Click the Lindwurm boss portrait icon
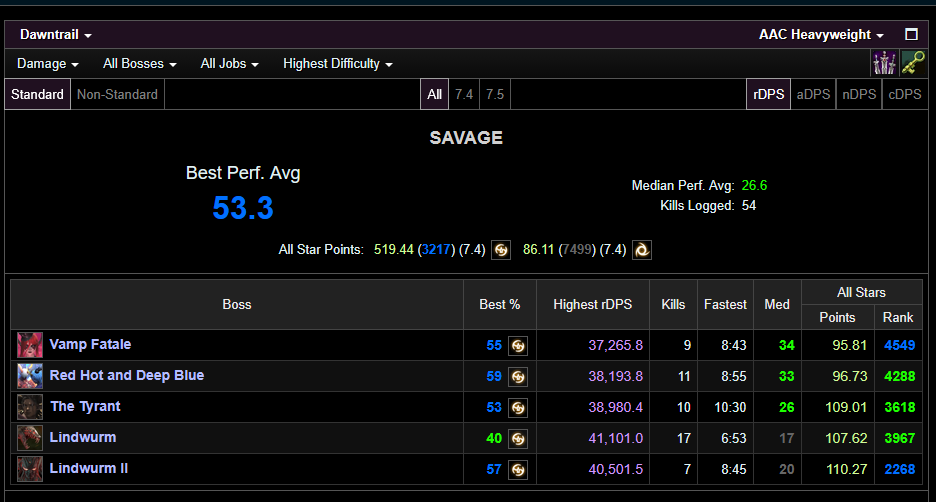Screen dimensions: 936x502 click(30, 438)
